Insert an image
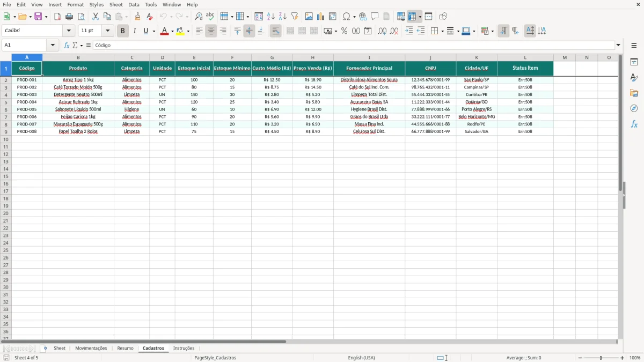644x362 pixels. pyautogui.click(x=309, y=17)
